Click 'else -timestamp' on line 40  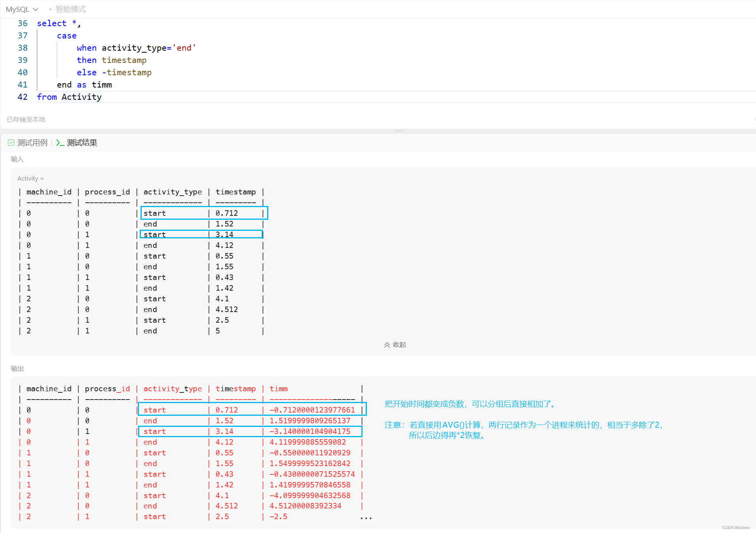tap(114, 72)
